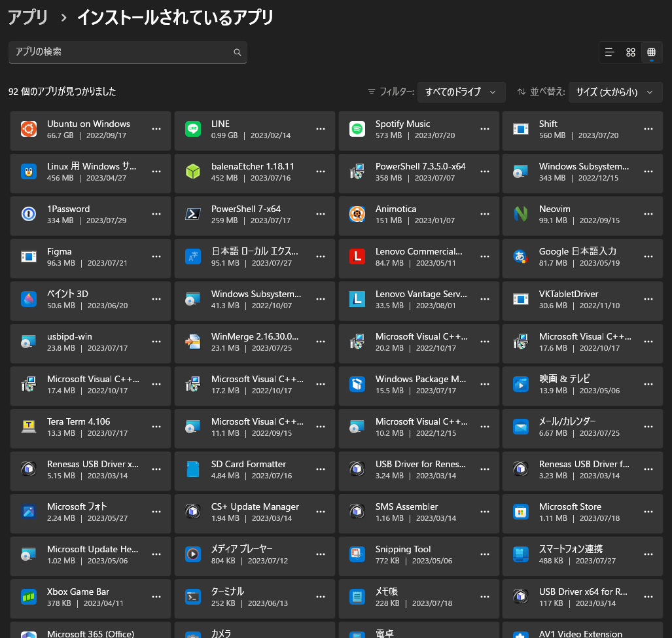Click the Spotify Music green icon
The height and width of the screenshot is (638, 672).
tap(357, 129)
